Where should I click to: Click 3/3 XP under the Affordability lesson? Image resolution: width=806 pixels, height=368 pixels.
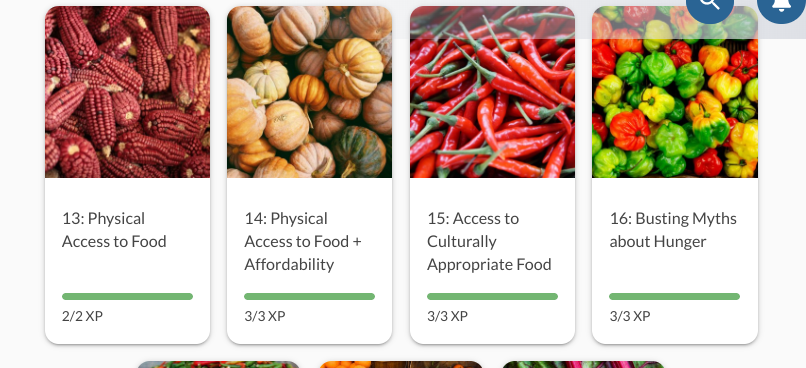pyautogui.click(x=265, y=316)
